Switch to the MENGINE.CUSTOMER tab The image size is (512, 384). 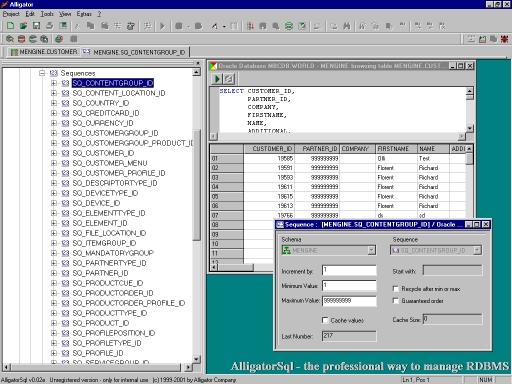[44, 52]
